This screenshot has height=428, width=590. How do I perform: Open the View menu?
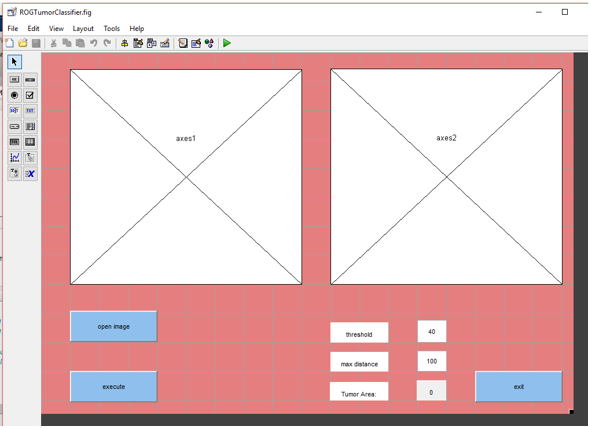[x=56, y=29]
